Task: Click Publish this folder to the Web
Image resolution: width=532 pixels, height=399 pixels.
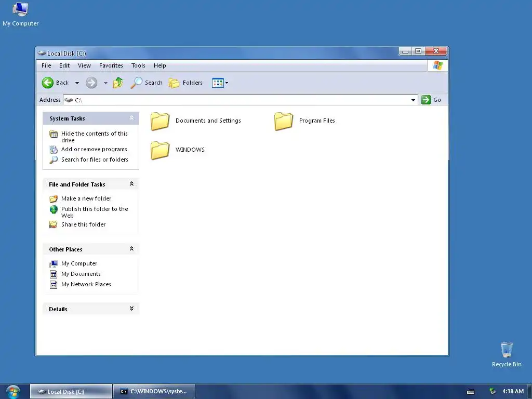Action: coord(95,212)
